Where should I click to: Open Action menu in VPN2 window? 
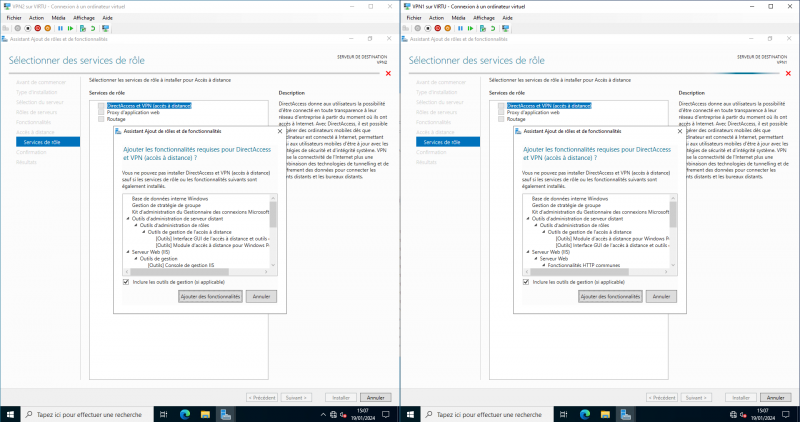[36, 18]
